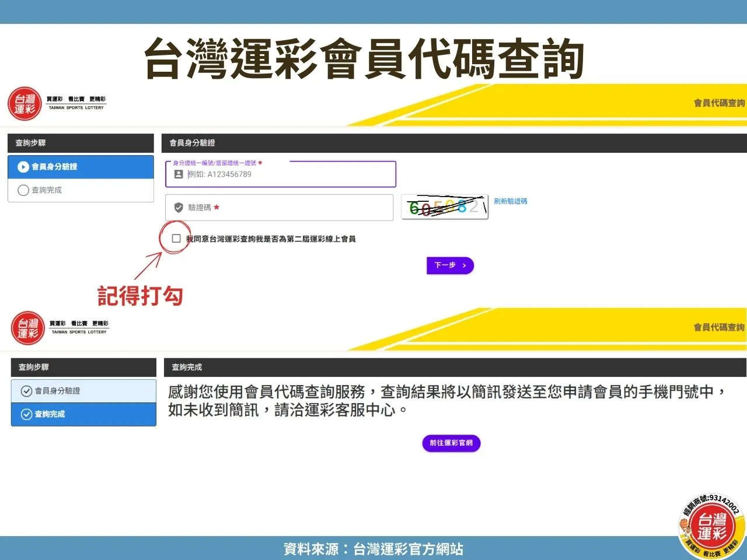Screen dimensions: 747x560
Task: Select the 會員身分驗證 step in the lower panel
Action: (x=83, y=391)
